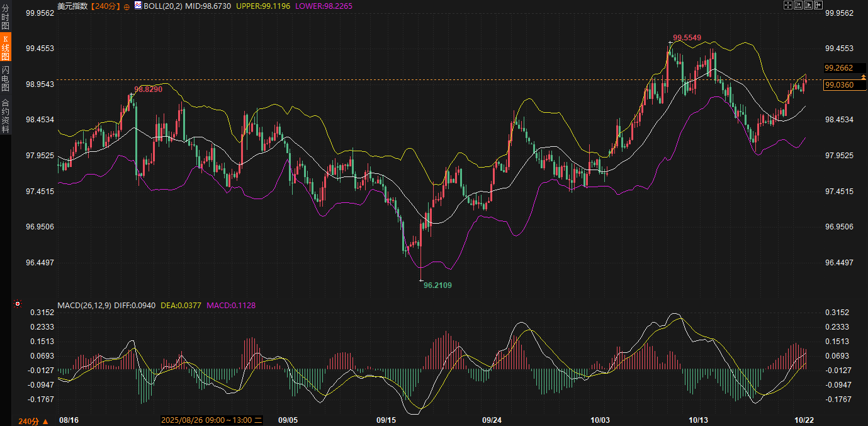Open the 合约资料 sidebar tab
Screen dimensions: 868x426
click(5, 115)
